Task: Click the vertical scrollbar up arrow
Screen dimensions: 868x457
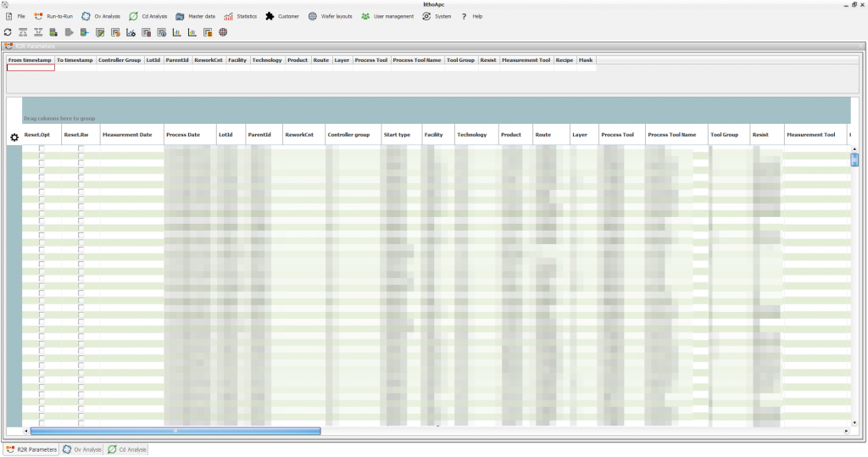Action: (x=854, y=149)
